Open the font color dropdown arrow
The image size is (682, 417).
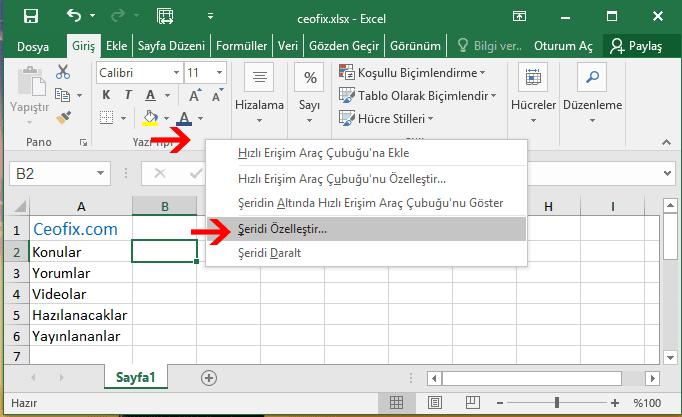point(201,118)
